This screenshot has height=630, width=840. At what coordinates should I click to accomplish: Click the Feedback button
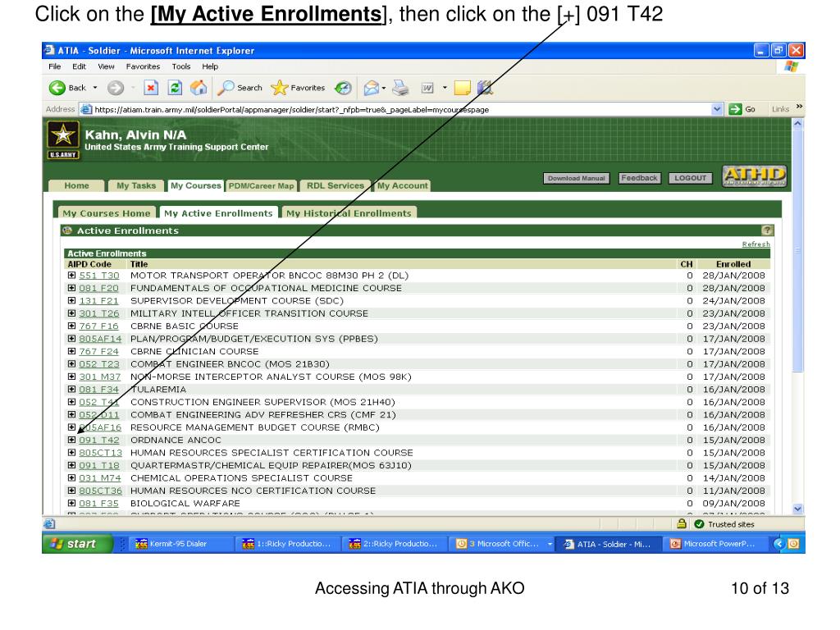(x=640, y=178)
